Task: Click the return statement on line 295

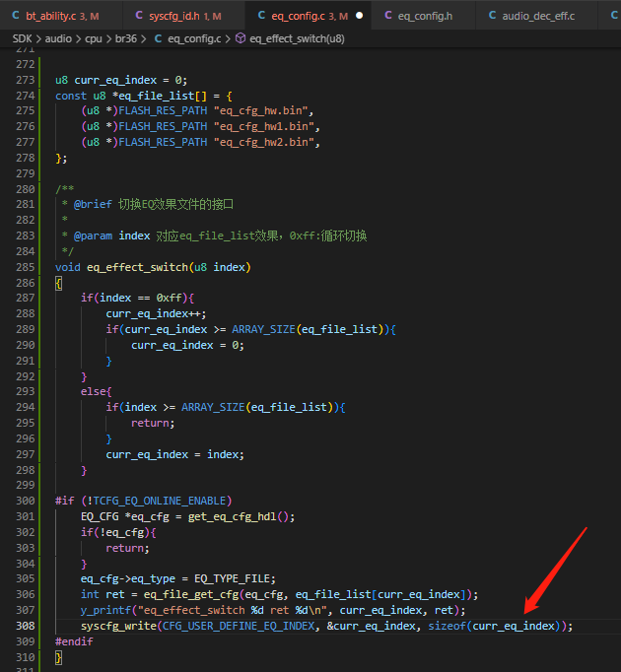Action: [x=153, y=424]
